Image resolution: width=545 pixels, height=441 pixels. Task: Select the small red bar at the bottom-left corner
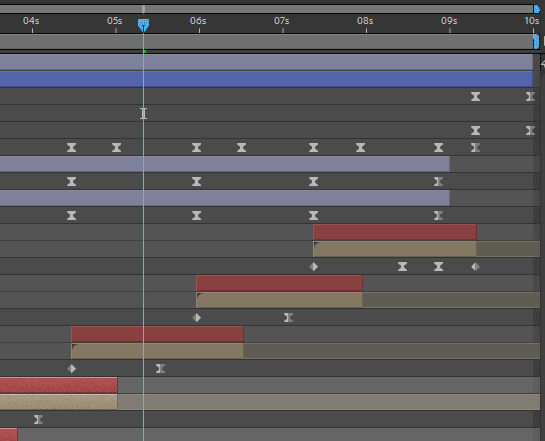[x=9, y=435]
